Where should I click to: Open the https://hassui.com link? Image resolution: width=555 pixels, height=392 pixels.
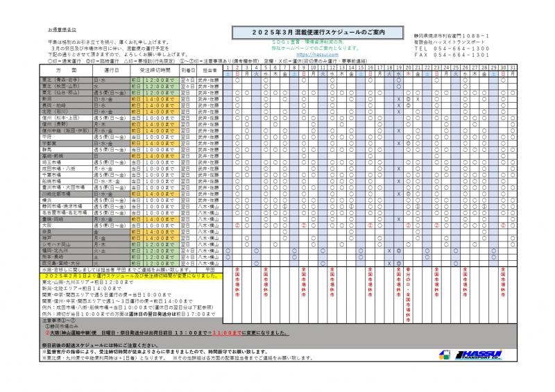point(317,55)
